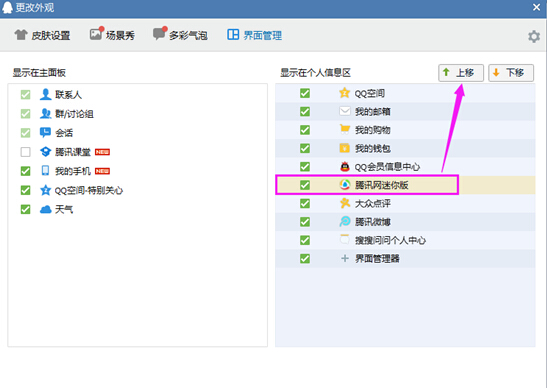Click the 场景秀 picture icon

click(96, 34)
